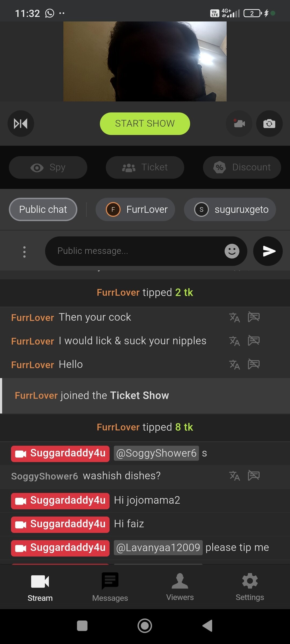Mute chat icon beside SoggyShower6's message
This screenshot has width=290, height=644.
(253, 476)
